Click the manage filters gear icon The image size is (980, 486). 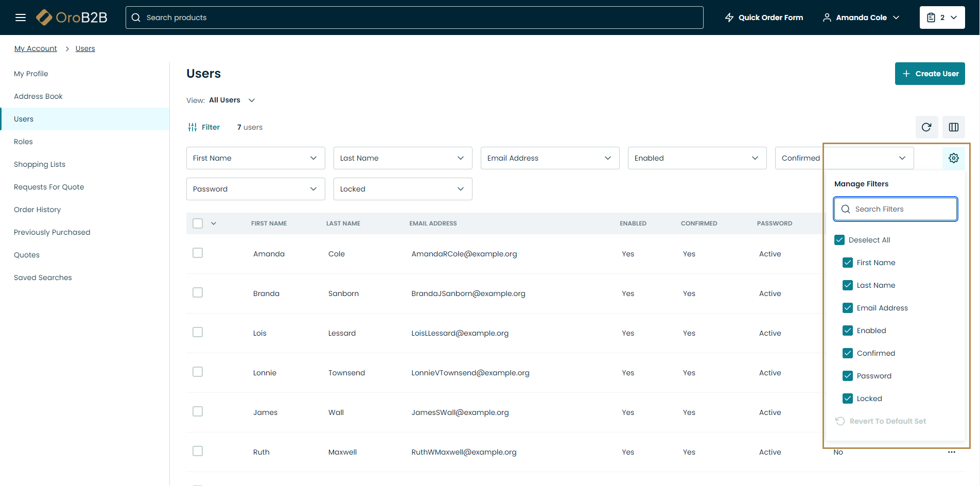pos(954,158)
